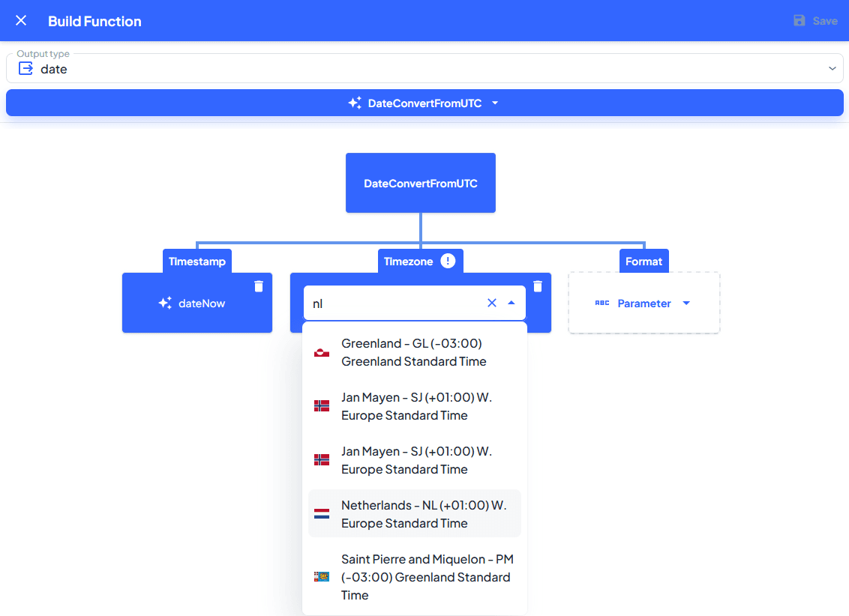
Task: Open the Format Parameter dropdown arrow
Action: pyautogui.click(x=685, y=304)
